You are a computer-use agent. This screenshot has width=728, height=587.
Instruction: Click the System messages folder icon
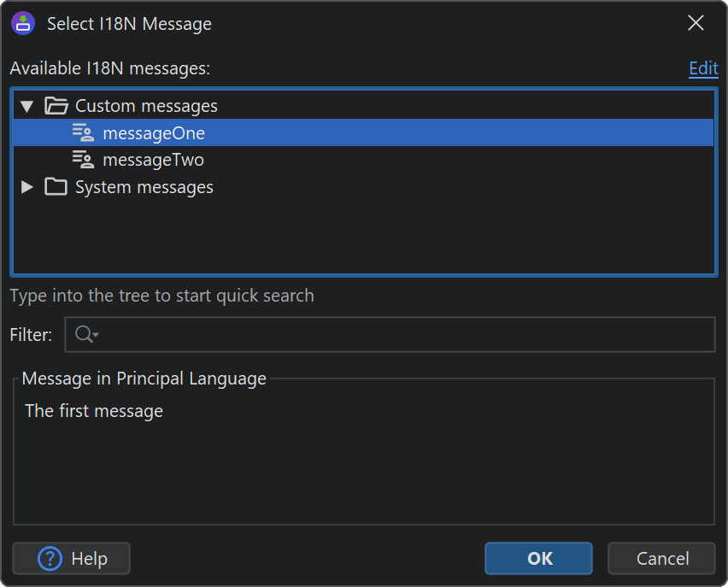tap(56, 187)
